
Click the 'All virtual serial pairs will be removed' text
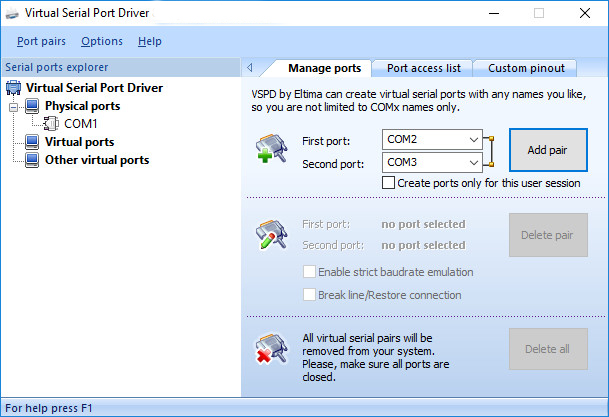pyautogui.click(x=376, y=358)
